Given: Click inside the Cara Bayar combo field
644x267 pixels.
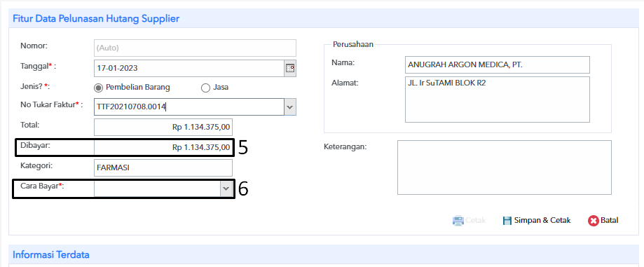Looking at the screenshot, I should click(158, 188).
